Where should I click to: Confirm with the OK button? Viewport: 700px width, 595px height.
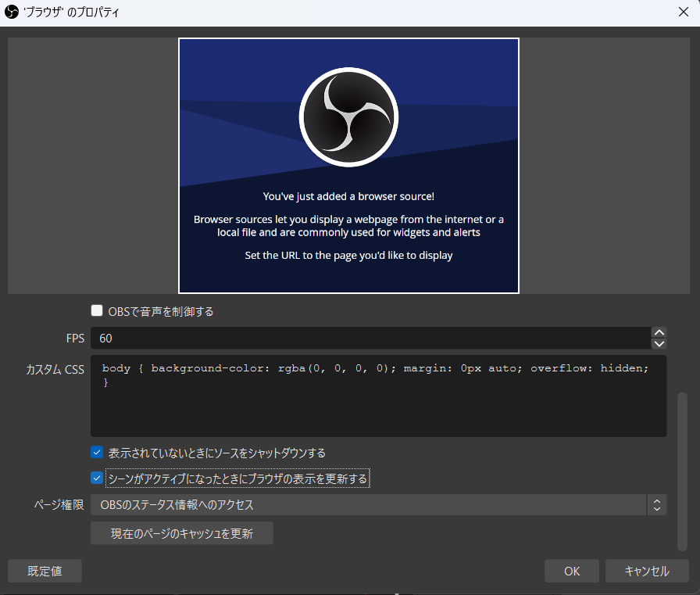(x=572, y=571)
